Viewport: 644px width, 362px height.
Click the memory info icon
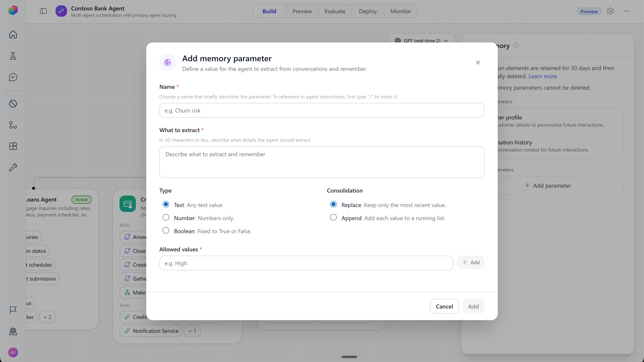click(x=516, y=45)
